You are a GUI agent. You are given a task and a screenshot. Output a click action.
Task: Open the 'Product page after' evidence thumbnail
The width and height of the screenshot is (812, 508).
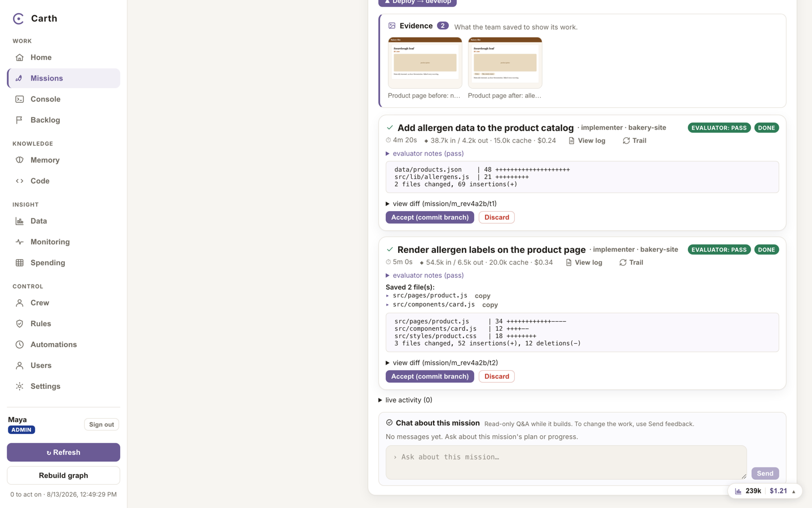click(505, 63)
